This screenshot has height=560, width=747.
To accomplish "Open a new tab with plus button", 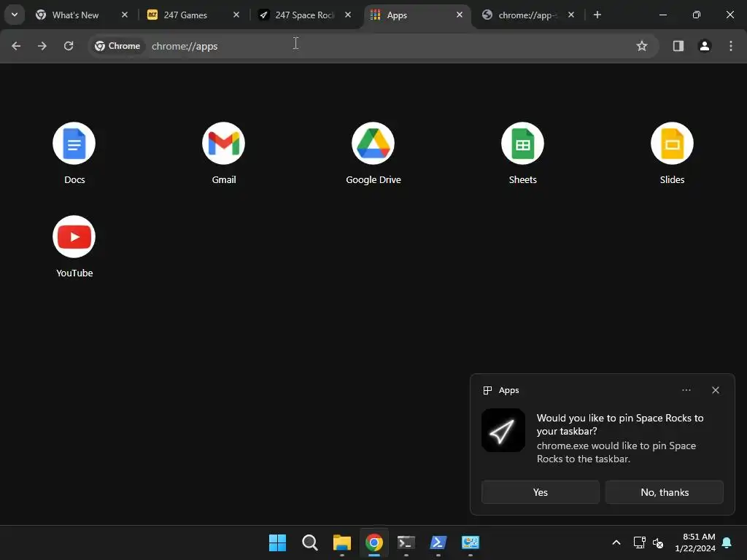I will pos(597,15).
